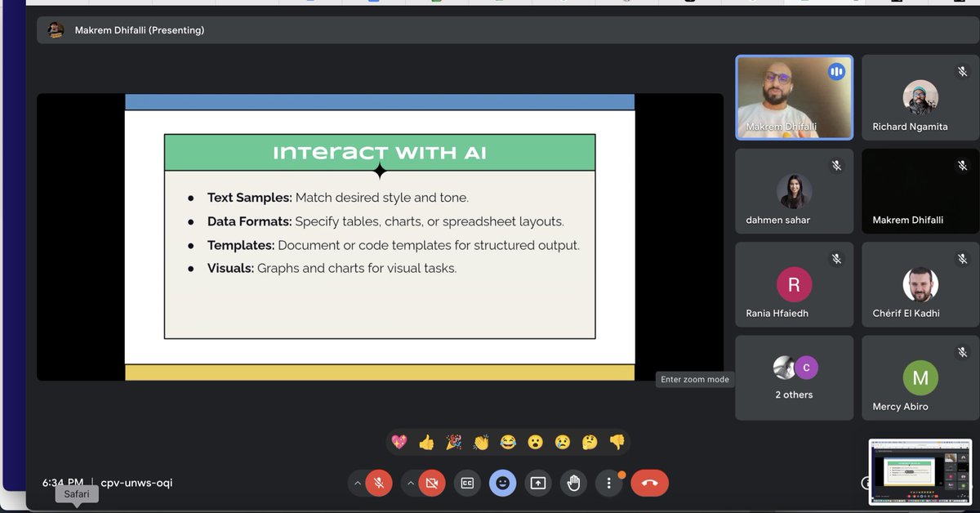Screen dimensions: 980x513
Task: Click Rania Hfaiedh's R avatar circle
Action: [794, 284]
